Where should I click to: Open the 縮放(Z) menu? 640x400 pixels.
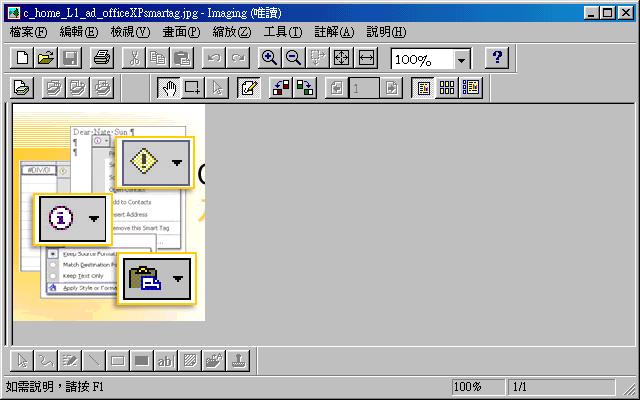click(x=231, y=32)
